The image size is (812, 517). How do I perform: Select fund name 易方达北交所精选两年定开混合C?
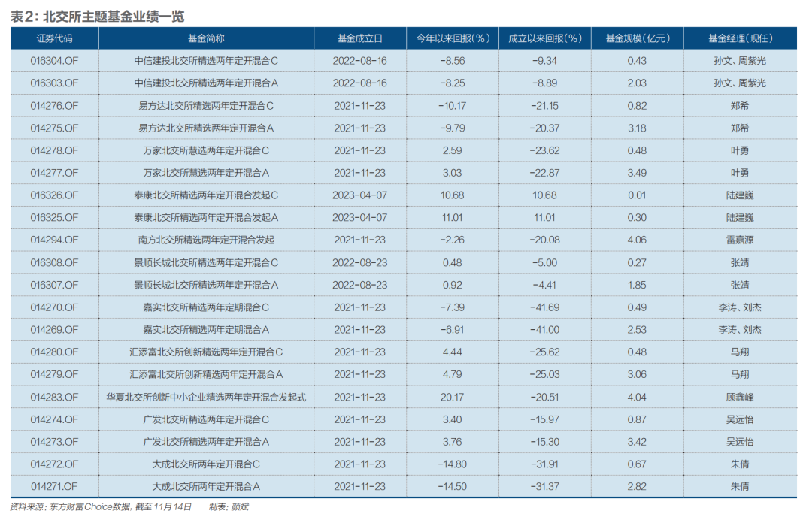pyautogui.click(x=206, y=106)
